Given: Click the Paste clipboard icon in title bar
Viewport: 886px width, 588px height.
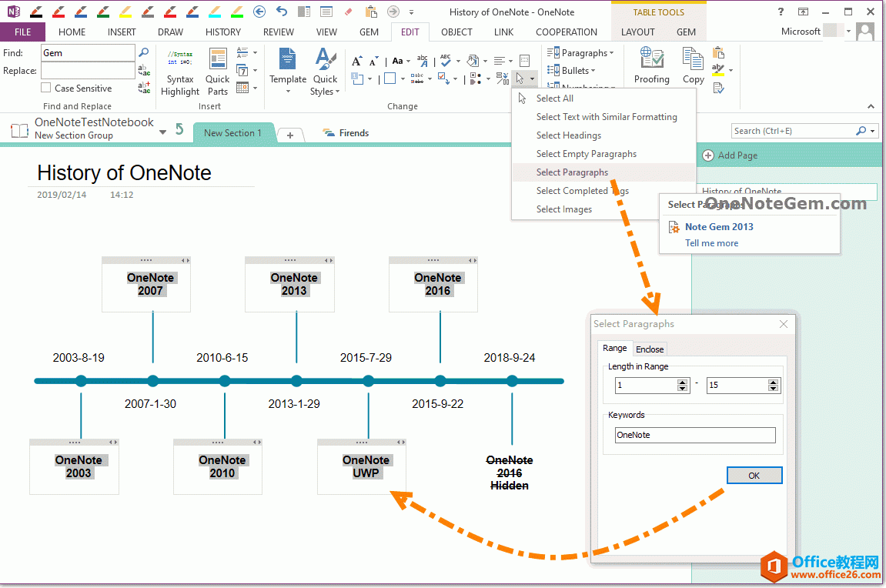Looking at the screenshot, I should [371, 12].
